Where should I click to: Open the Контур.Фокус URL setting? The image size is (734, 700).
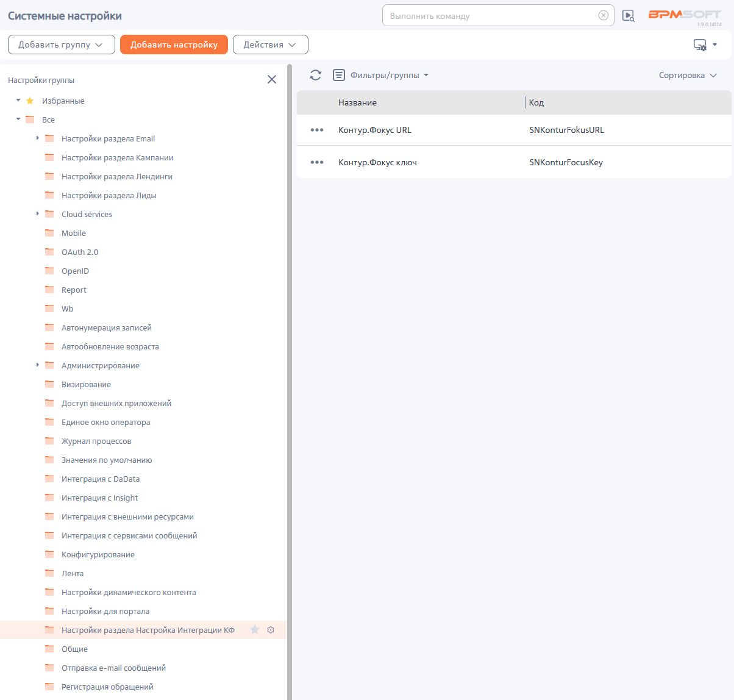point(375,130)
